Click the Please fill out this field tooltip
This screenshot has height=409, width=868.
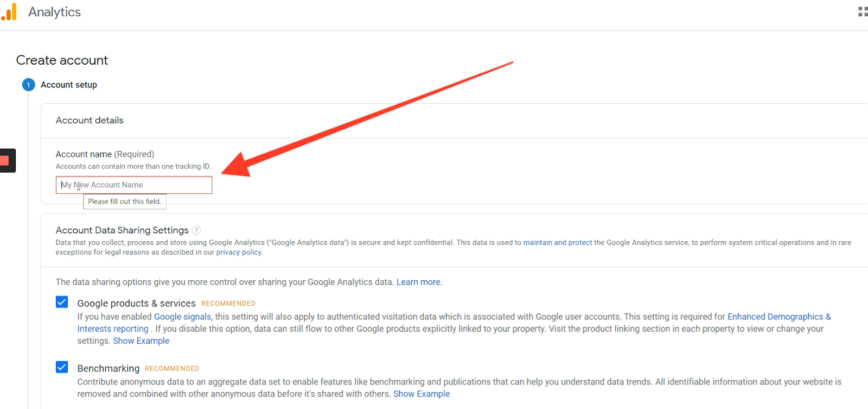(x=125, y=202)
